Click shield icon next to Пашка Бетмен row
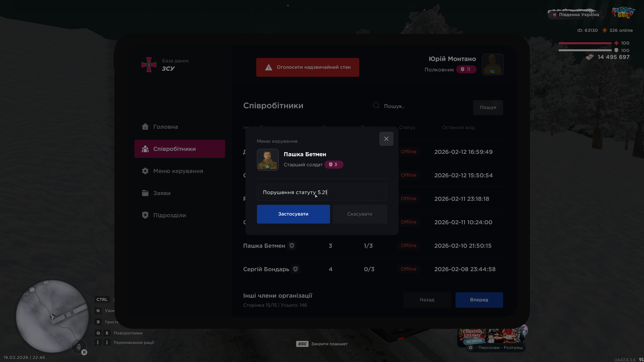 (292, 246)
